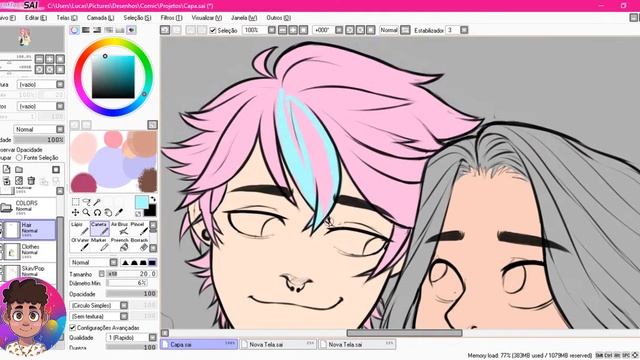
Task: Toggle checkbox beside Tamanho
Action: coord(102,274)
